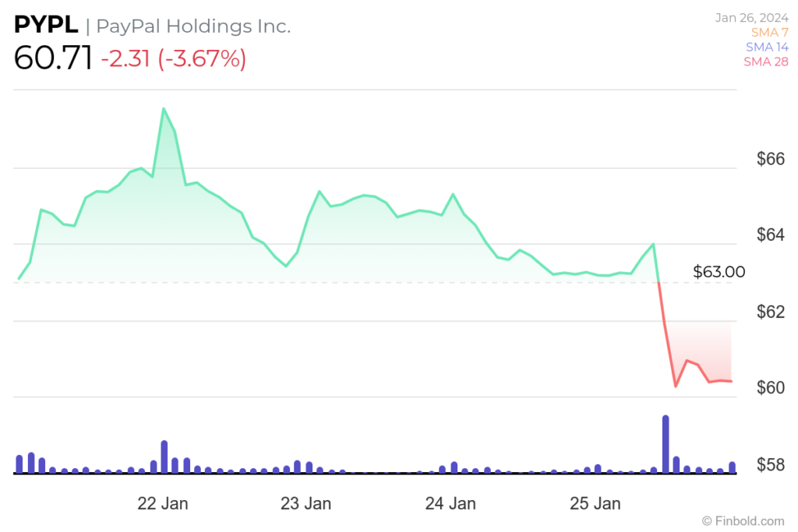Toggle the SMA 28 legend entry
The image size is (798, 532).
766,62
